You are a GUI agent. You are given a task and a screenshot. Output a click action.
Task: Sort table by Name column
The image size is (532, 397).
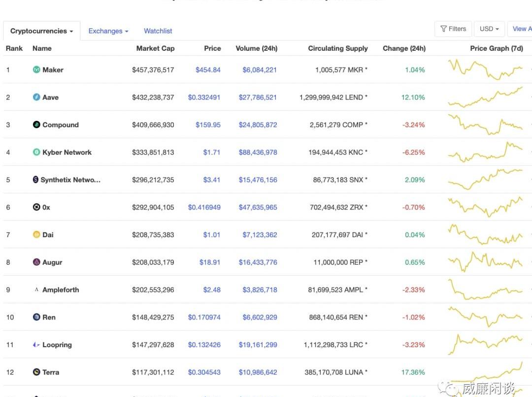pyautogui.click(x=42, y=48)
